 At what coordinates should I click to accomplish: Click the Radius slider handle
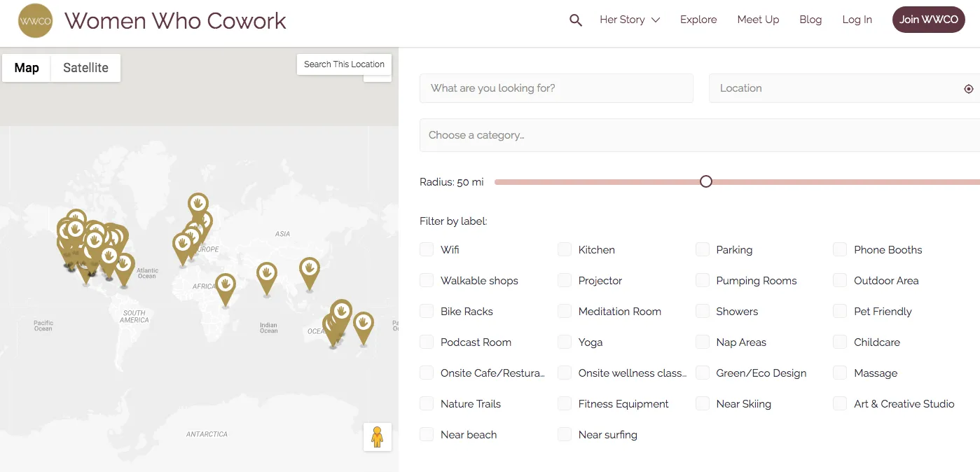pyautogui.click(x=706, y=182)
